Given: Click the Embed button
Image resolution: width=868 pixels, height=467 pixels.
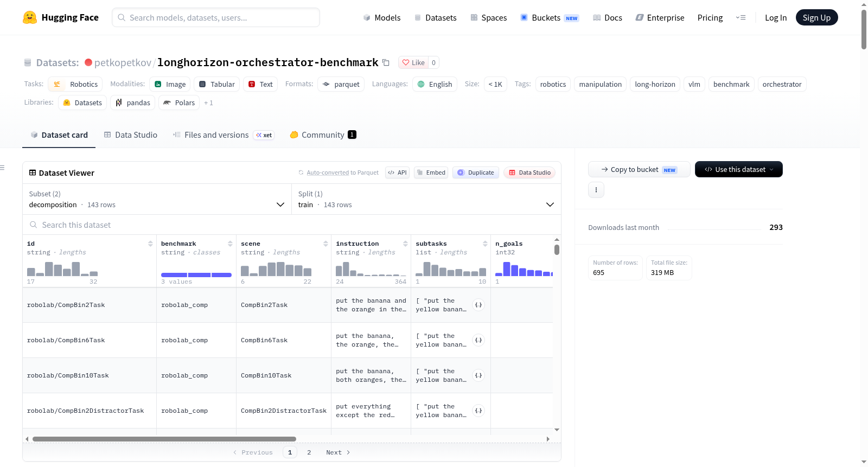Looking at the screenshot, I should click(431, 172).
